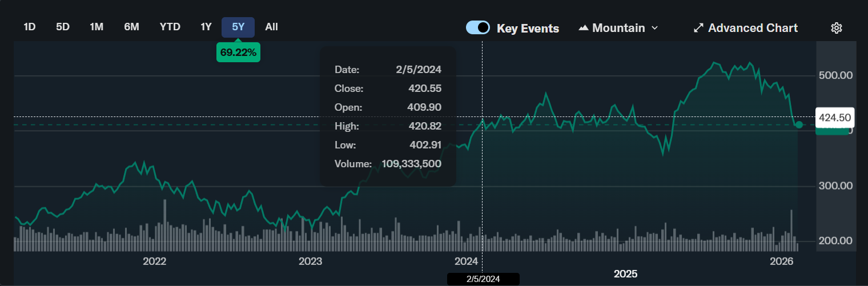This screenshot has width=868, height=286.
Task: Switch to the 1M range
Action: point(97,27)
